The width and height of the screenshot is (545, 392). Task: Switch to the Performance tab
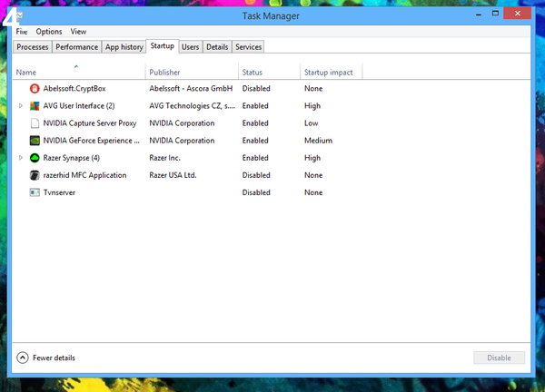76,46
